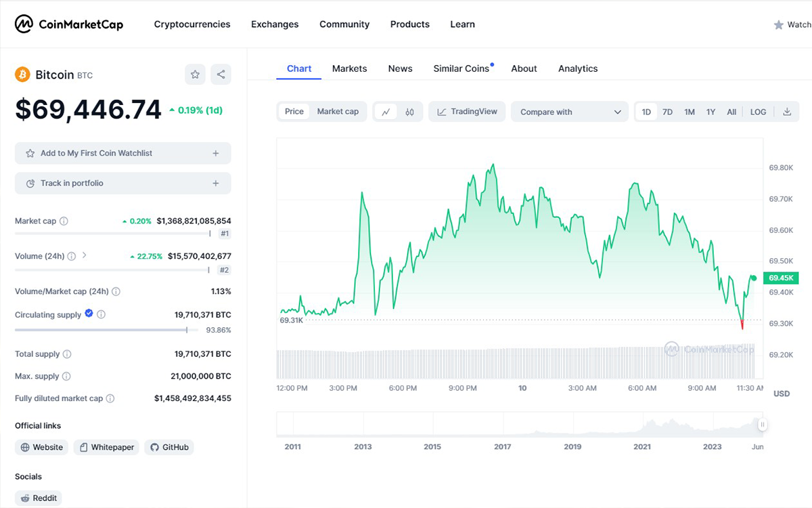This screenshot has width=812, height=508.
Task: Click the 0.19% (1d) price change
Action: [x=196, y=110]
